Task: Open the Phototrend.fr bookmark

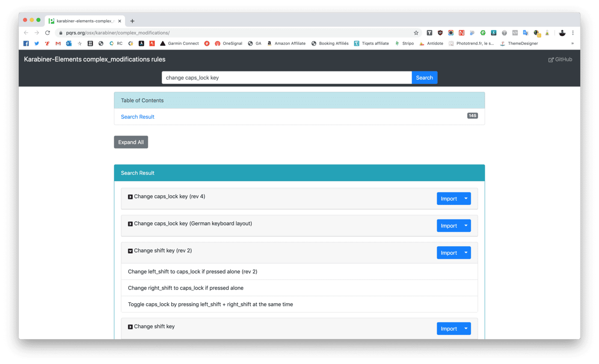Action: pos(471,43)
